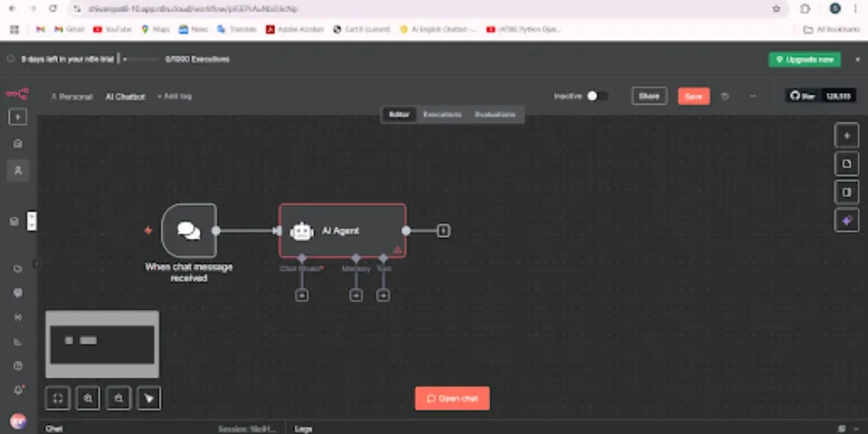Switch to the Executions tab
This screenshot has height=434, width=868.
pos(442,115)
